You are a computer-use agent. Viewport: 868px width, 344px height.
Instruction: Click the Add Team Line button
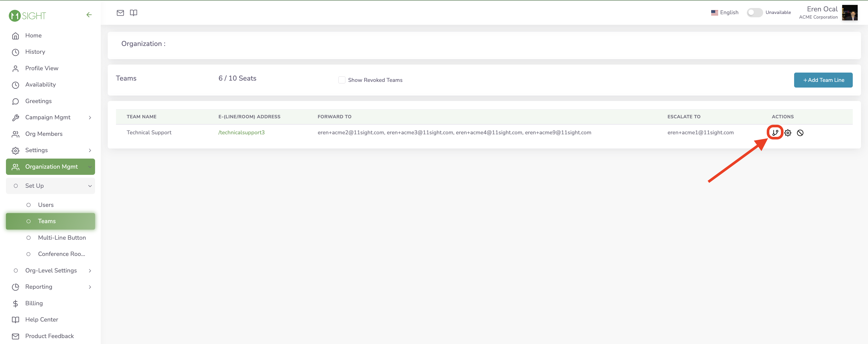tap(823, 80)
